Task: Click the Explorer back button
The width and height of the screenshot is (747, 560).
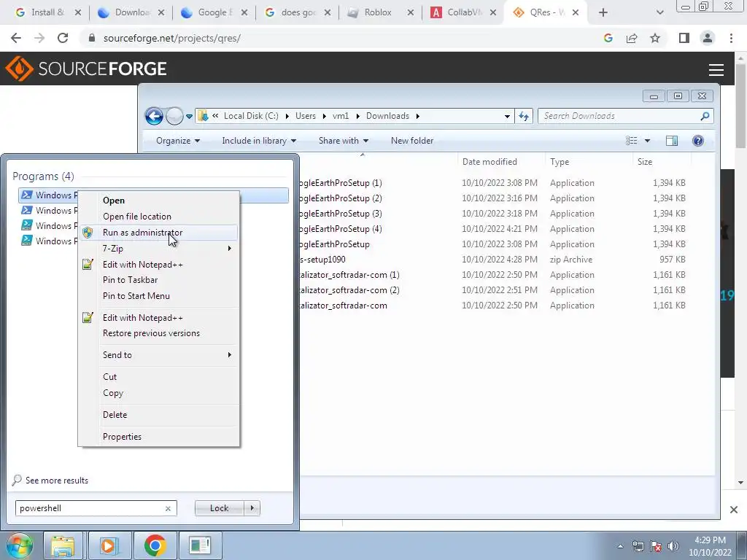Action: coord(154,116)
